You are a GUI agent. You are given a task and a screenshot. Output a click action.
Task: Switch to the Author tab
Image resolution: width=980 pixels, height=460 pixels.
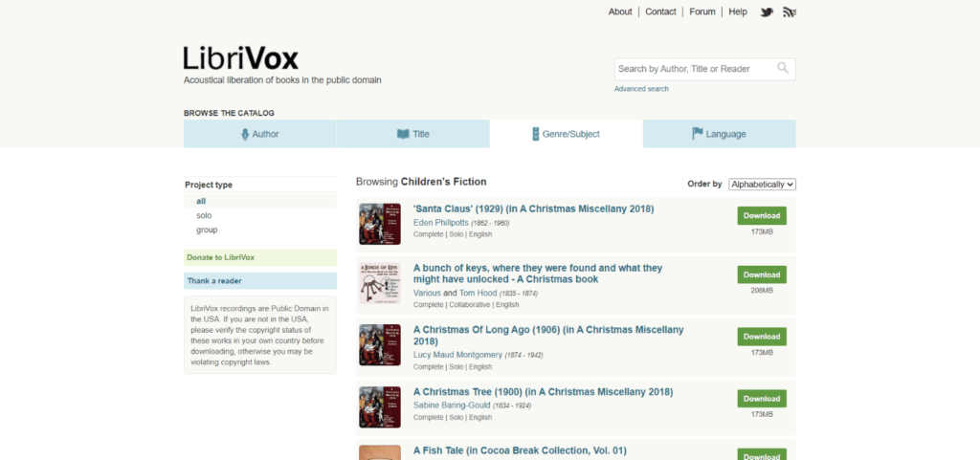pyautogui.click(x=260, y=134)
